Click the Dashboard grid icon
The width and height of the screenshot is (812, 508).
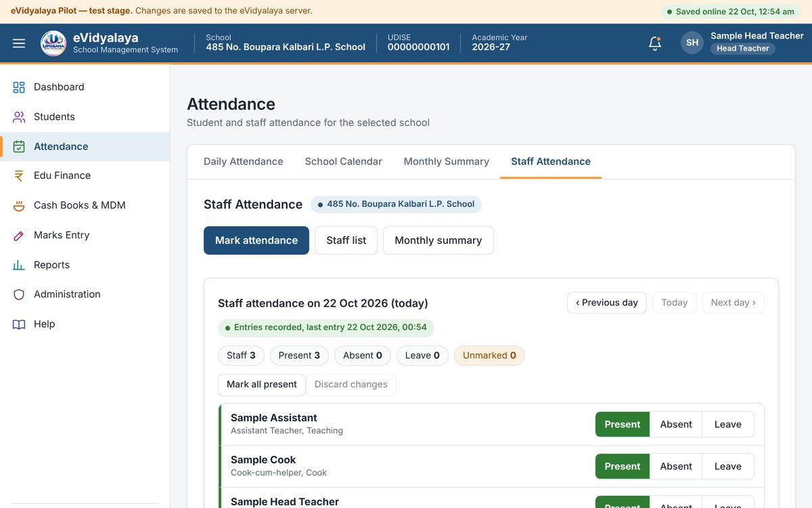[x=19, y=87]
